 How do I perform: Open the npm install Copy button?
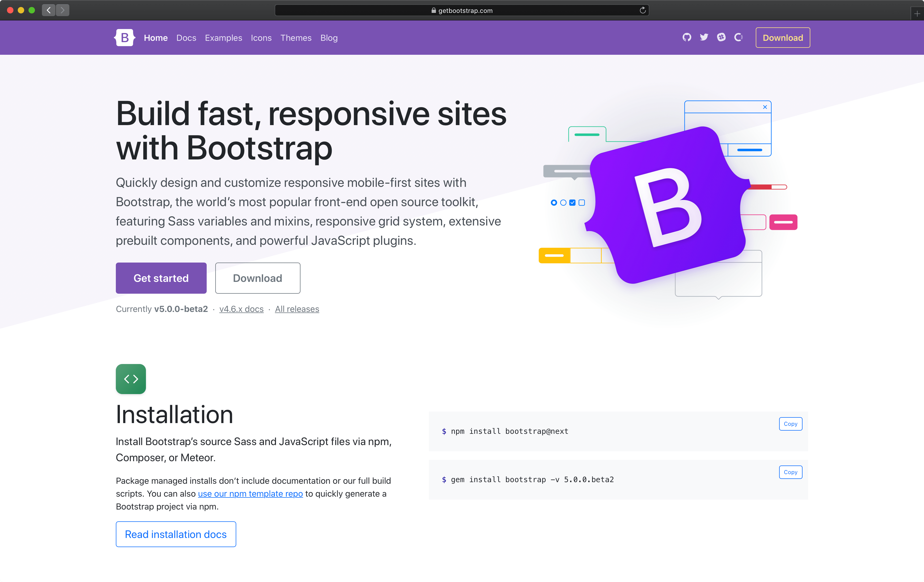(x=790, y=423)
